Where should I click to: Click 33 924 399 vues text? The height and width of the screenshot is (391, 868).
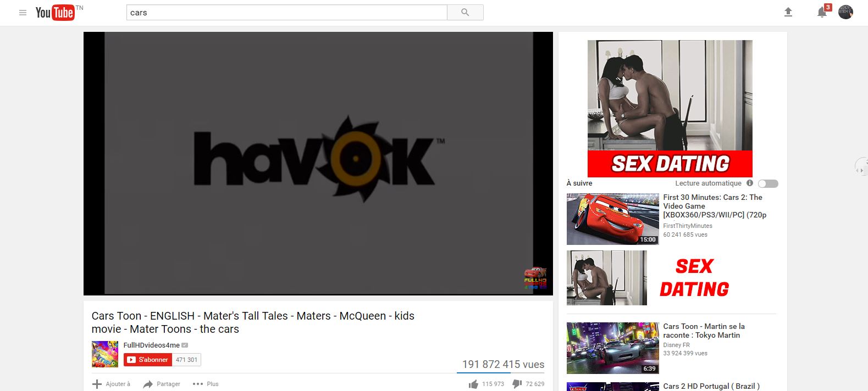pos(685,353)
